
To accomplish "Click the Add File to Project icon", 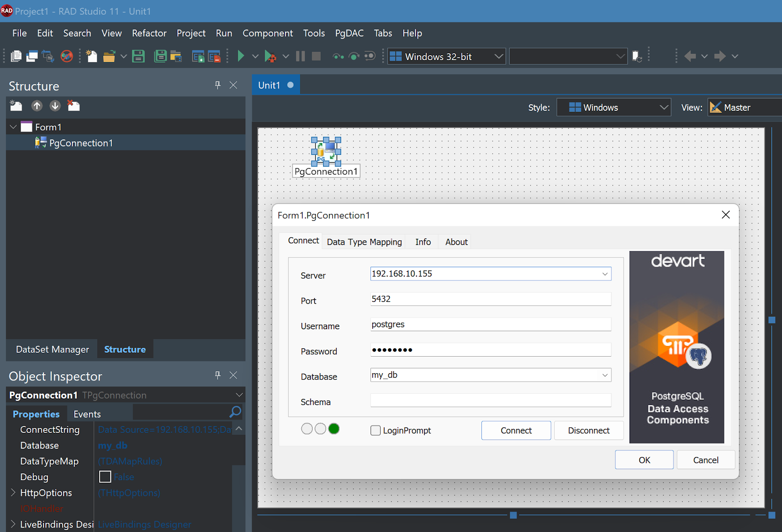I will 198,57.
